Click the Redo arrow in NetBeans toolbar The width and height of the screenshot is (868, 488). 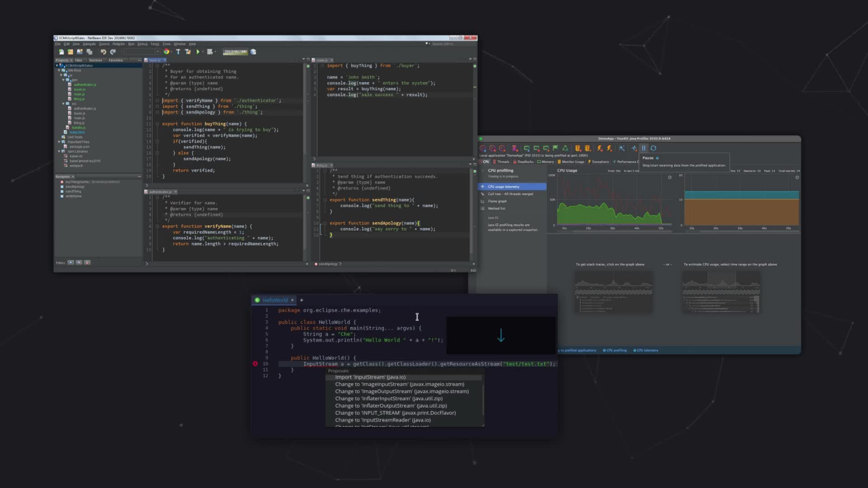click(x=113, y=52)
